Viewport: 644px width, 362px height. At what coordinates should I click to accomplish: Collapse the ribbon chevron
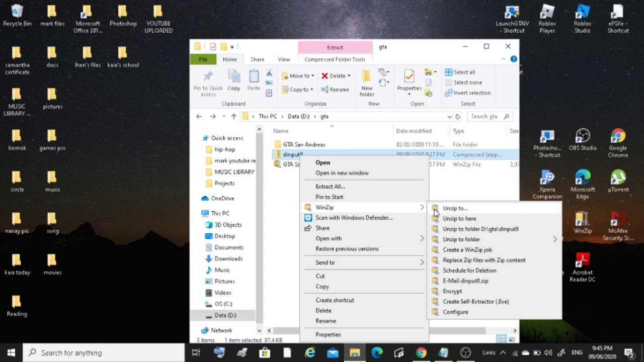pos(503,59)
